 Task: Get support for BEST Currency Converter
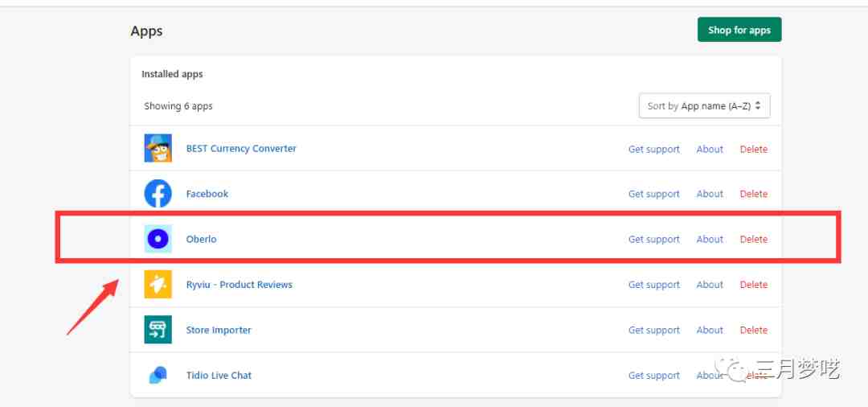[x=653, y=149]
